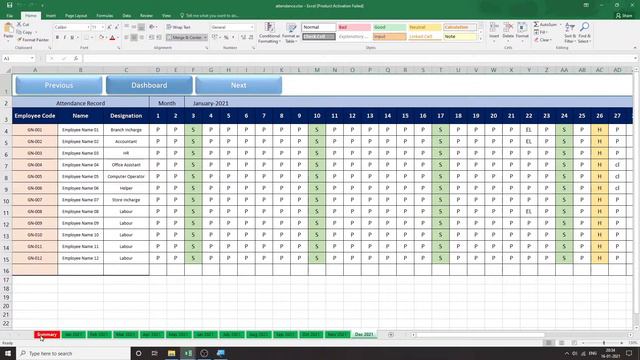640x360 pixels.
Task: Open the Fill dropdown in Editing
Action: [x=546, y=32]
